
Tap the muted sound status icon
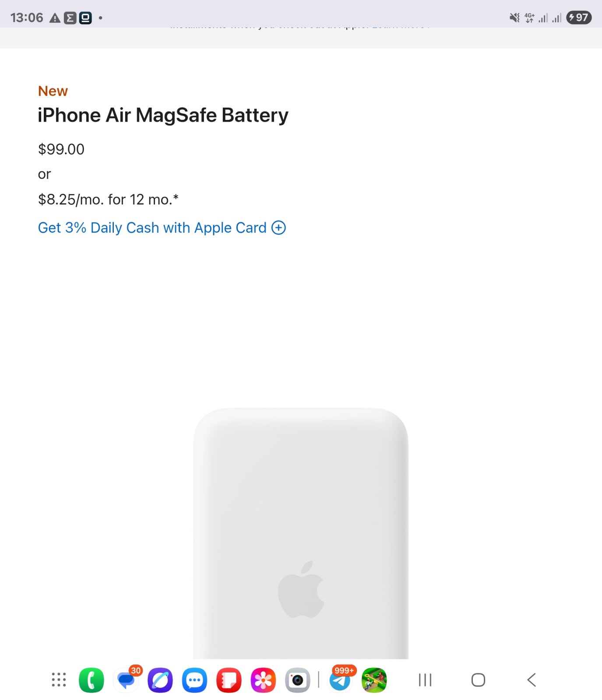click(514, 17)
